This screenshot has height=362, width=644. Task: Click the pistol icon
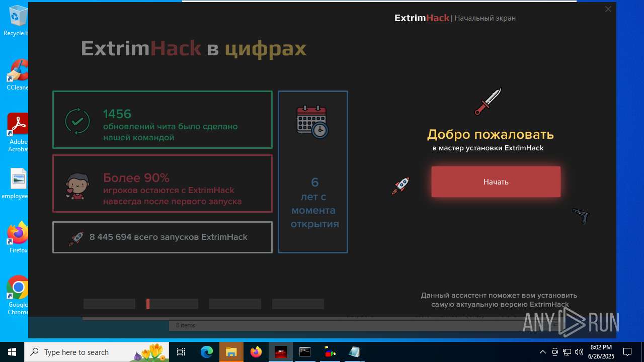pyautogui.click(x=581, y=215)
